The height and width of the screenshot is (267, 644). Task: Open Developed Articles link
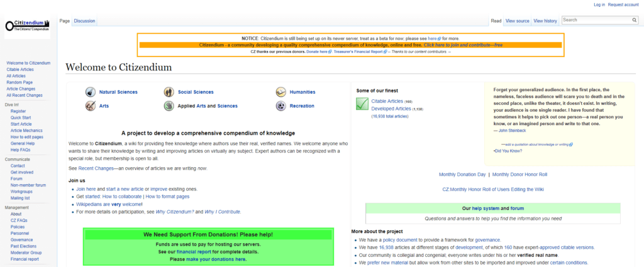point(391,109)
